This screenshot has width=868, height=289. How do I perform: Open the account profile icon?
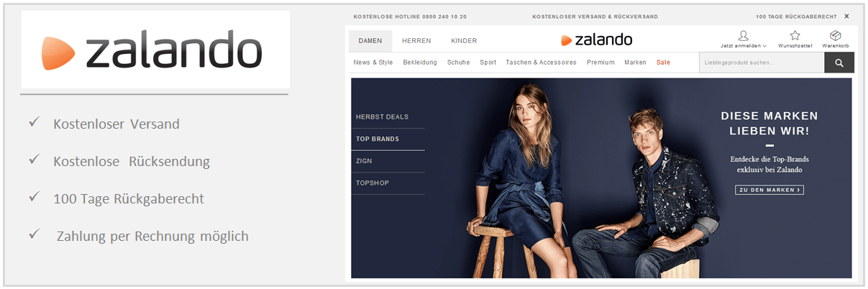[x=744, y=35]
